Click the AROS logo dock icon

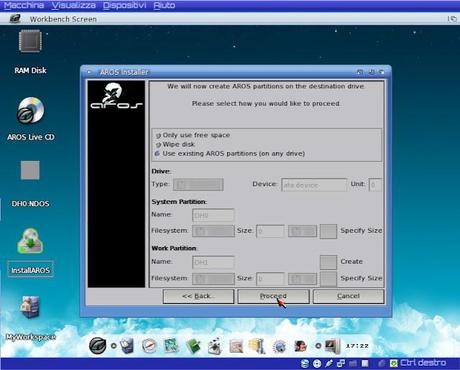click(x=98, y=346)
